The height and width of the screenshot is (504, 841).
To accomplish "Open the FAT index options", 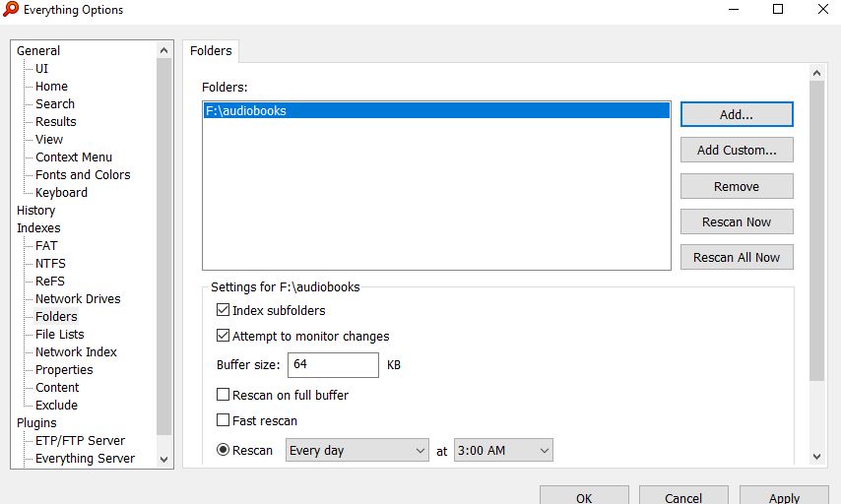I will 46,245.
